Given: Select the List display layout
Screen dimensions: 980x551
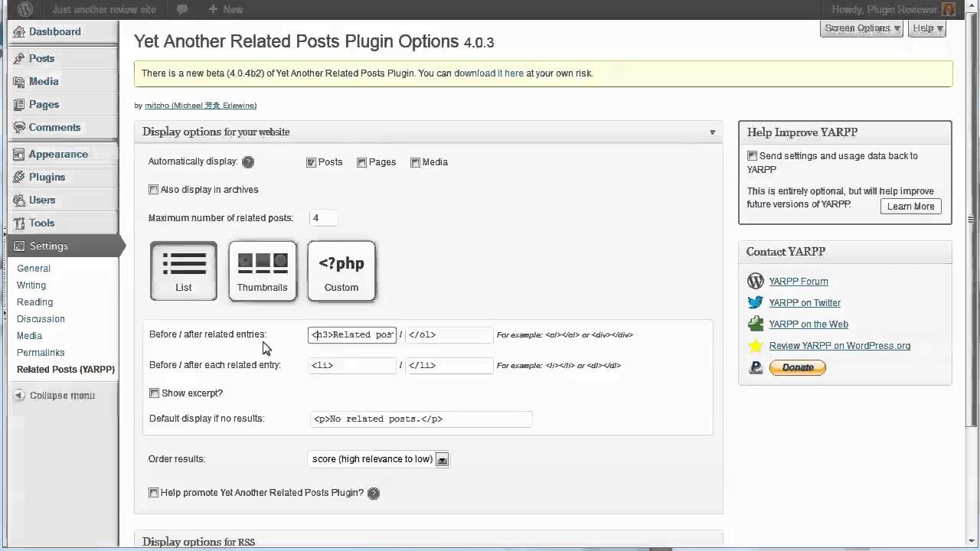Looking at the screenshot, I should 184,271.
